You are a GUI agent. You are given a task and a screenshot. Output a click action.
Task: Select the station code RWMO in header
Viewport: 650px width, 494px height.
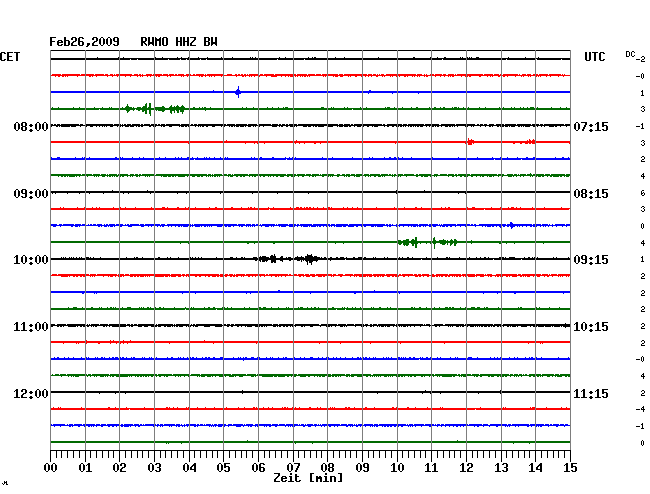154,42
